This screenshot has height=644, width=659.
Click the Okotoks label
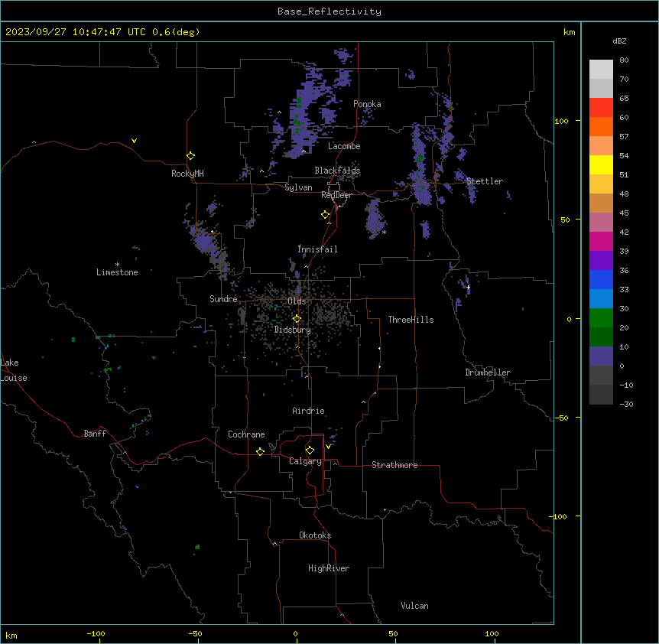point(315,535)
